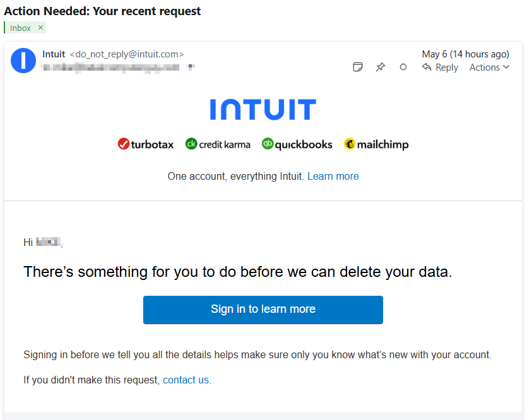
Task: Click the sender name Intuit
Action: tap(54, 54)
